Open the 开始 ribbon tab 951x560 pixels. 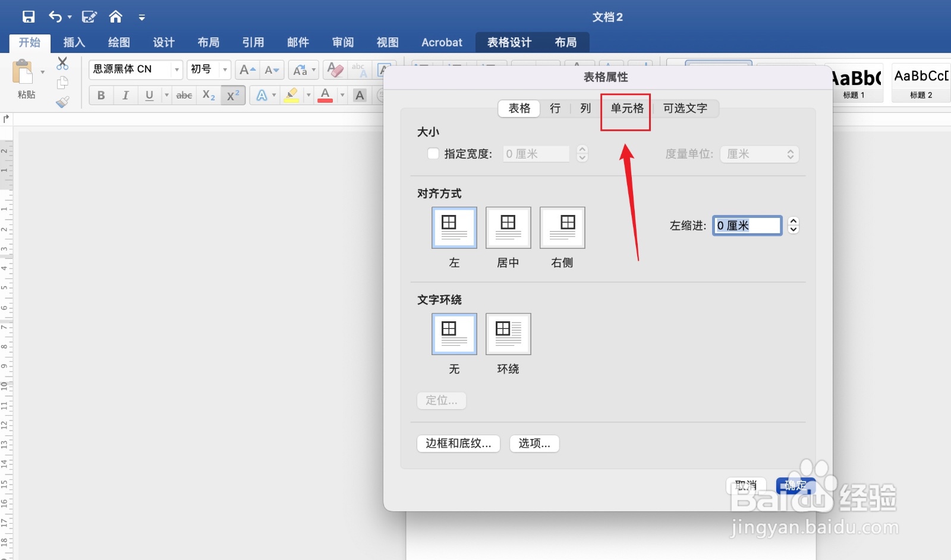30,42
